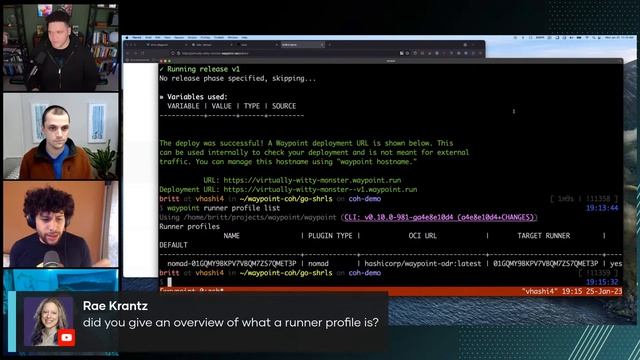The height and width of the screenshot is (360, 640).
Task: Click the typed command 'waypoint runner profile list'
Action: (223, 208)
